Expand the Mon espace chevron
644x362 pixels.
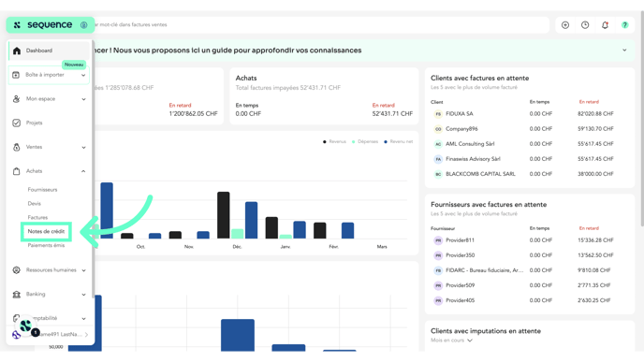pos(83,99)
